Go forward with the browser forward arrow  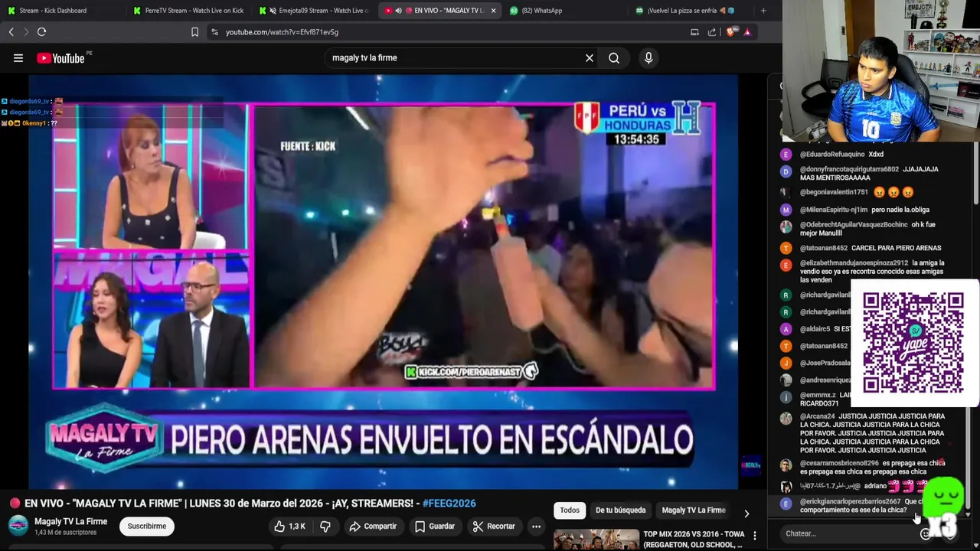point(26,32)
